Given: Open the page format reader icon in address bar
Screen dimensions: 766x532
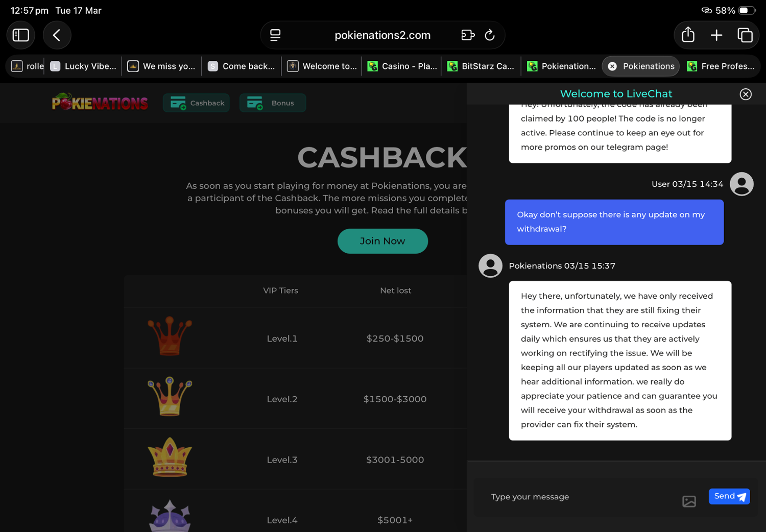Looking at the screenshot, I should pyautogui.click(x=275, y=35).
